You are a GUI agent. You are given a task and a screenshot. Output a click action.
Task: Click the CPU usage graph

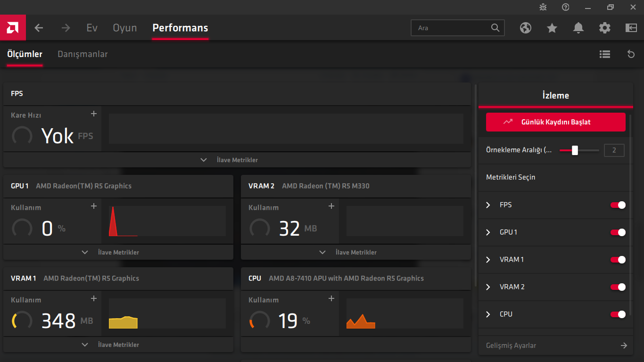tap(405, 313)
